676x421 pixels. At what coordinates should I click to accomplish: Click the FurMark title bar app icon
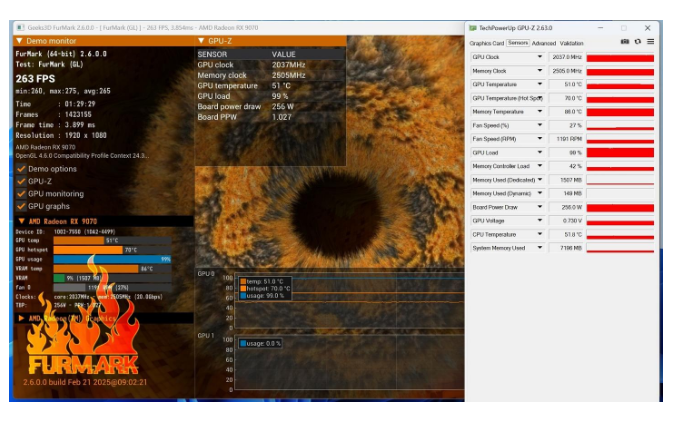(x=20, y=28)
